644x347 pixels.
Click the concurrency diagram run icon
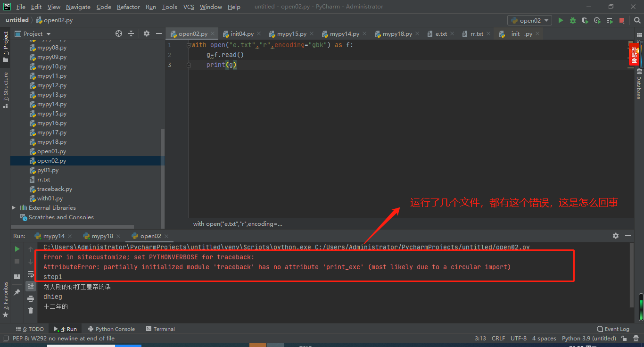tap(610, 20)
